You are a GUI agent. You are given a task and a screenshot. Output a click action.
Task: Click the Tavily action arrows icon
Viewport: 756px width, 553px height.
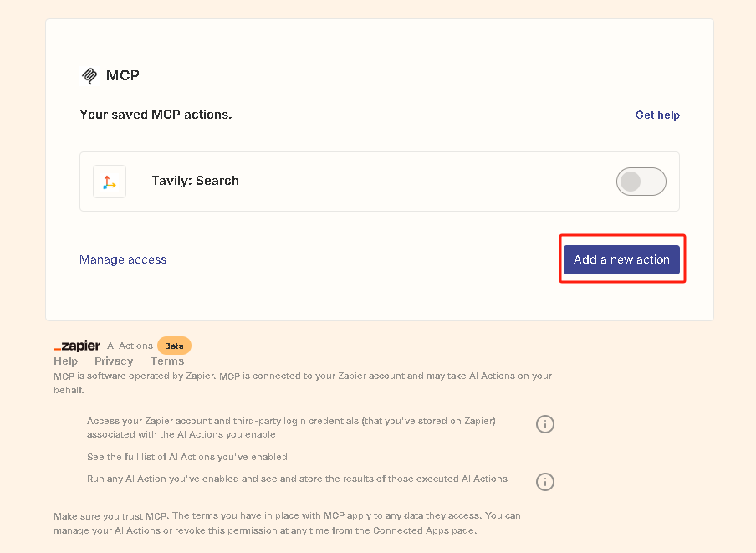[109, 181]
